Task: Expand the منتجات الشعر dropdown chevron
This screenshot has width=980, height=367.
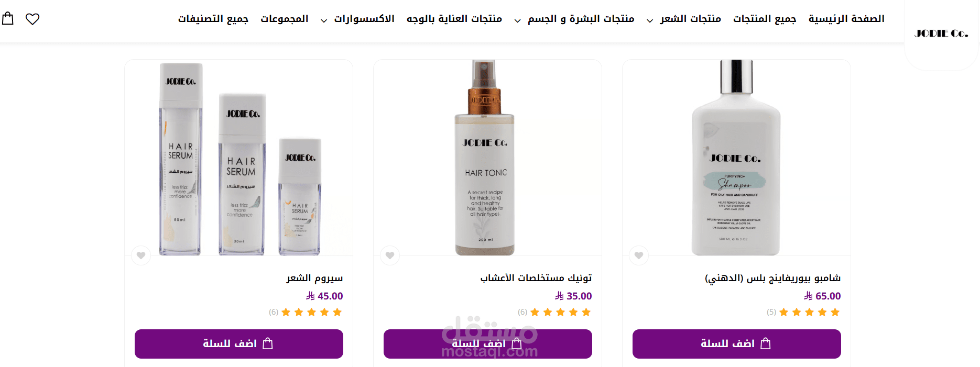Action: coord(650,21)
